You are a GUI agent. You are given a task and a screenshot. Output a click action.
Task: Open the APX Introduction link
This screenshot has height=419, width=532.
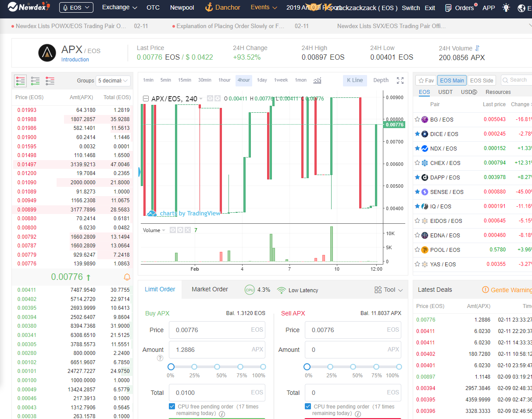coord(75,60)
